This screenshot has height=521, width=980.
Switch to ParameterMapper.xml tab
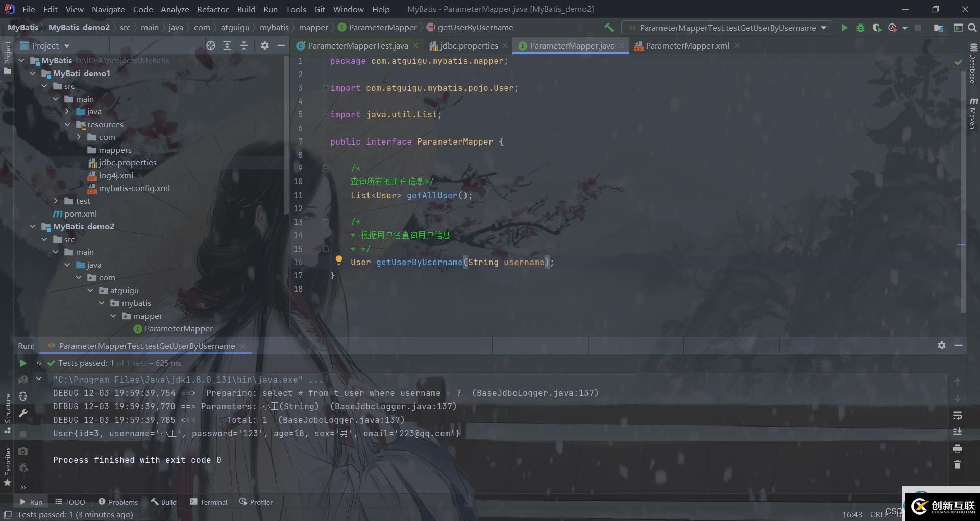pos(687,45)
